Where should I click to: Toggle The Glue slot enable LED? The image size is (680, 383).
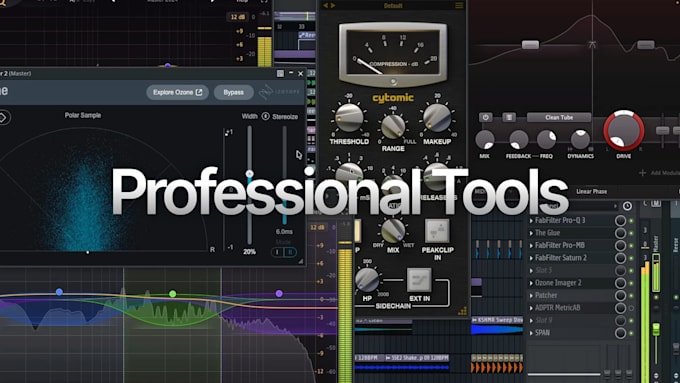click(x=631, y=233)
